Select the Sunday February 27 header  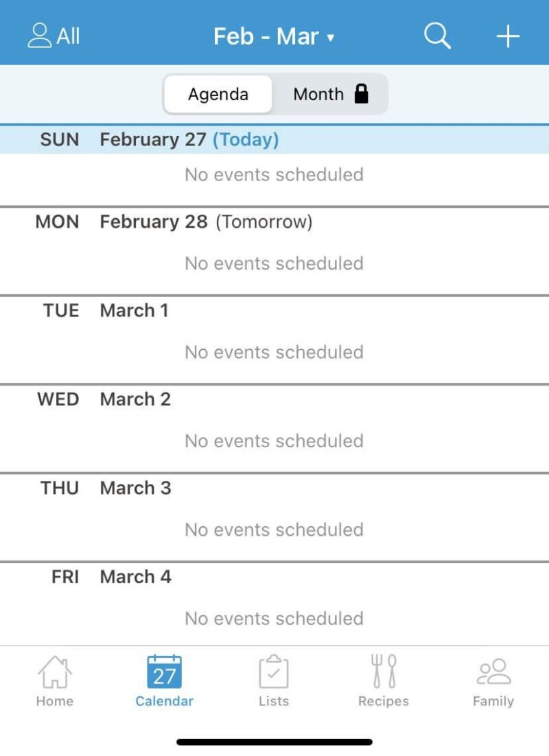[152, 140]
